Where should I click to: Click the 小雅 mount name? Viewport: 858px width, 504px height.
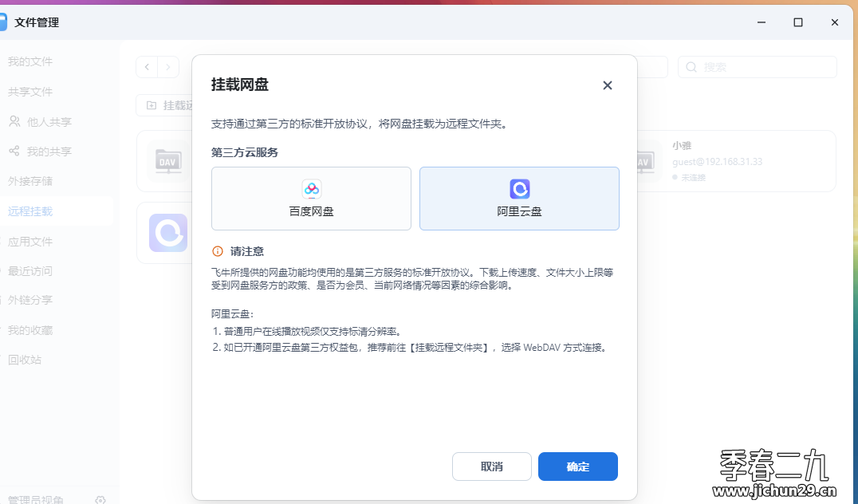pos(682,146)
